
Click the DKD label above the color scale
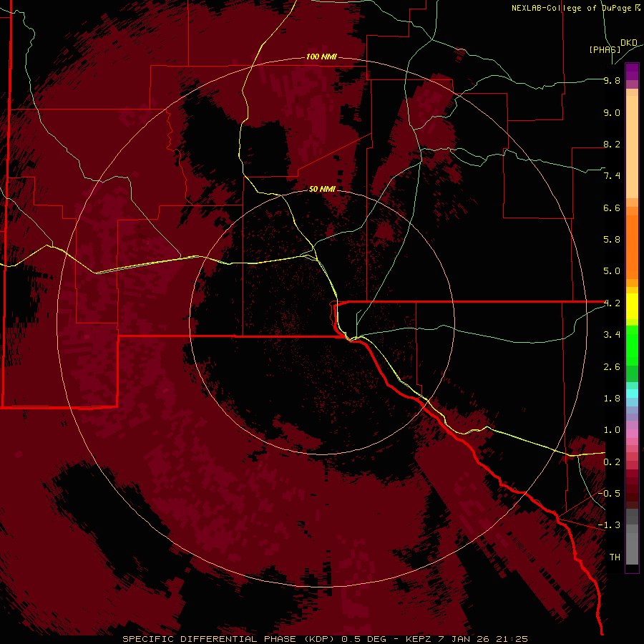point(629,43)
